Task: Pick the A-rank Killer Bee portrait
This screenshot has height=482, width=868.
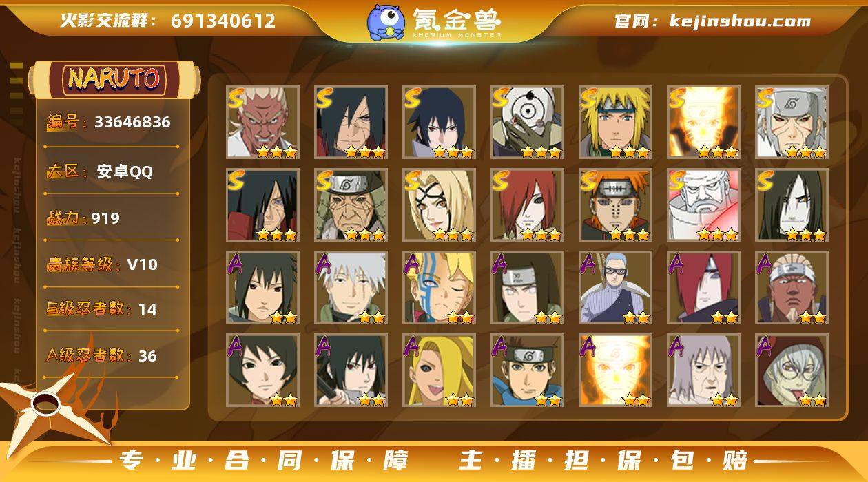Action: [x=792, y=288]
